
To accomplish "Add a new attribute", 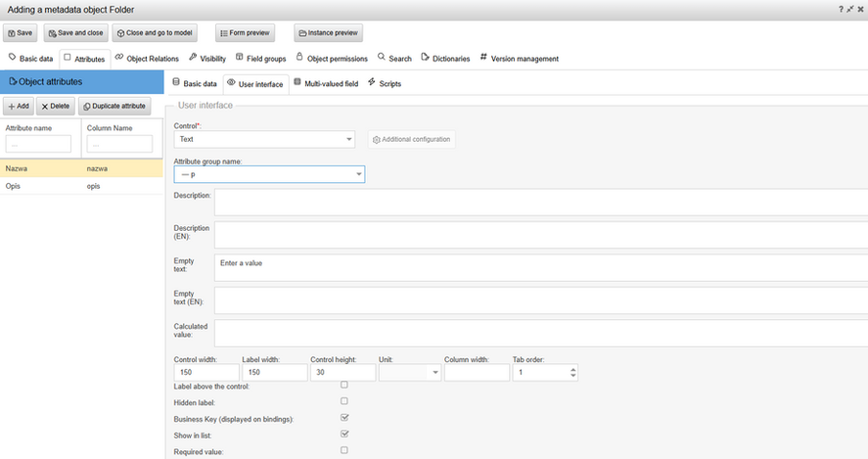I will coord(19,106).
